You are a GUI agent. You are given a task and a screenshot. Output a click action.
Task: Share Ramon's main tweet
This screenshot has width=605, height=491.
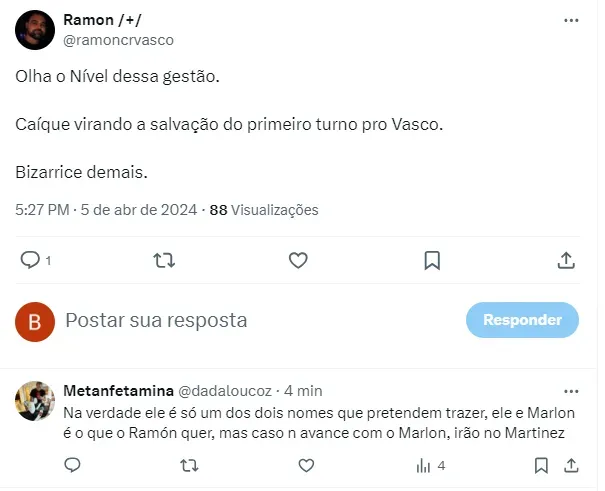565,260
